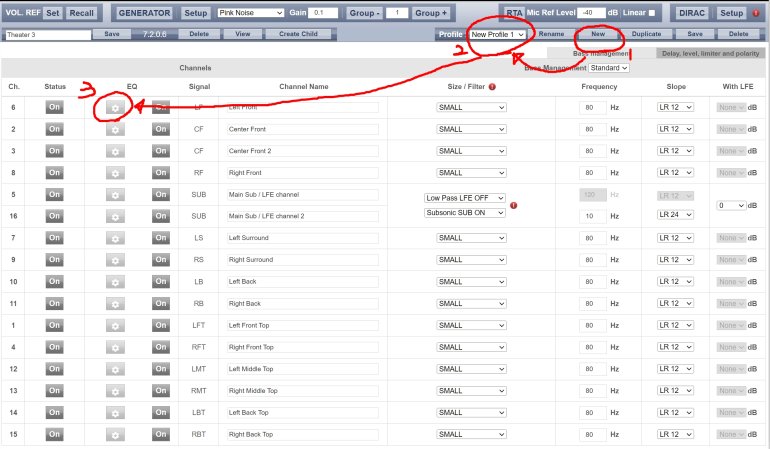This screenshot has height=449, width=770.
Task: Click the profile Rename button
Action: coord(551,34)
